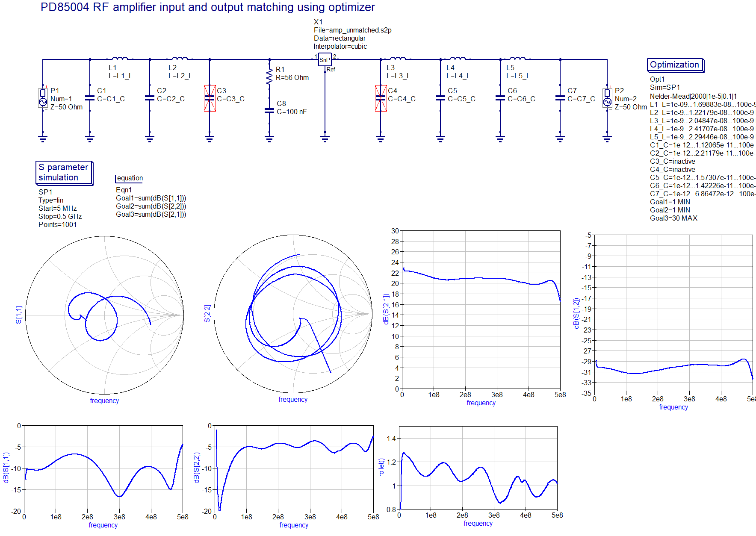This screenshot has width=756, height=536.
Task: Click the rollet() stability factor graph
Action: [478, 468]
